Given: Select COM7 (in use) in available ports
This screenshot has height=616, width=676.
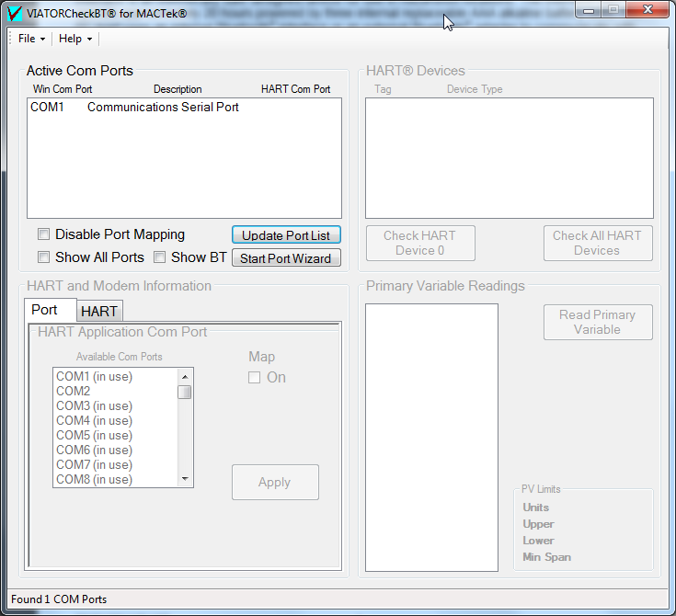Looking at the screenshot, I should tap(115, 464).
